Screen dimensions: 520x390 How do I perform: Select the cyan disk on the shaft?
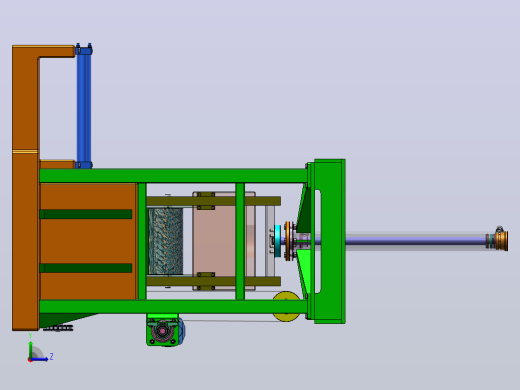pos(277,241)
